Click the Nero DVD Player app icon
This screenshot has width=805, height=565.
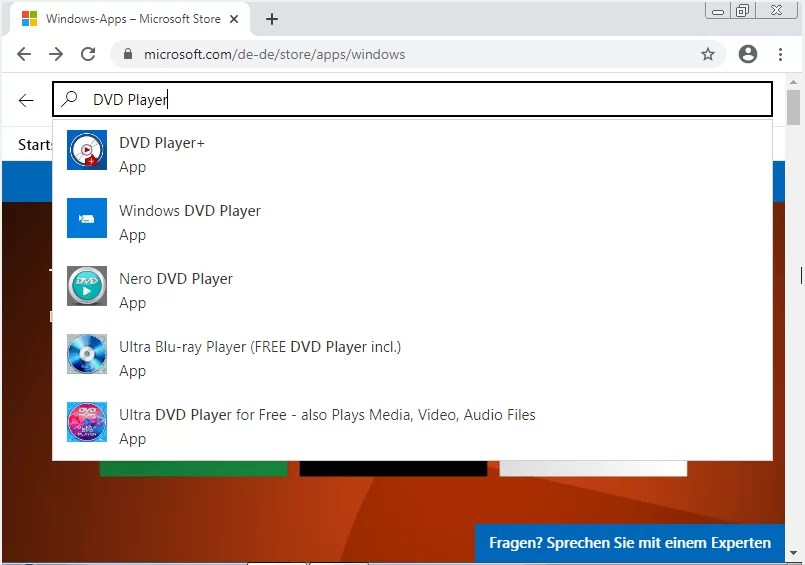coord(87,286)
